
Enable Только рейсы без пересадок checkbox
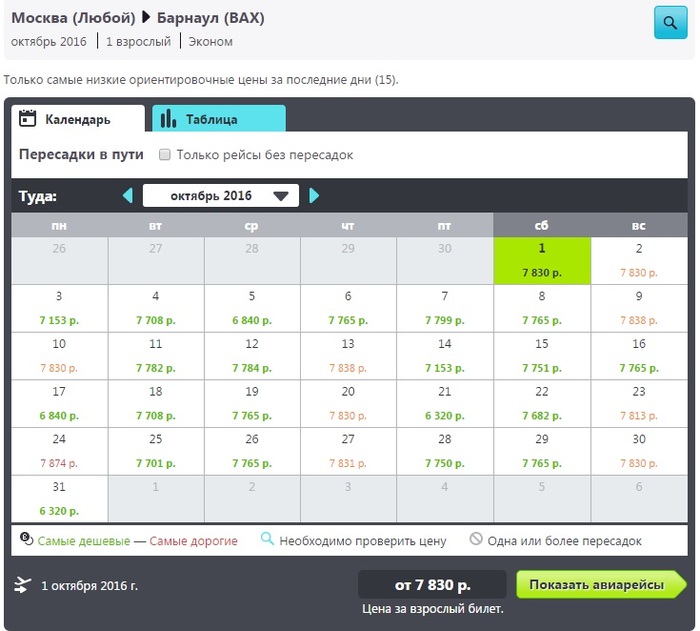point(165,155)
